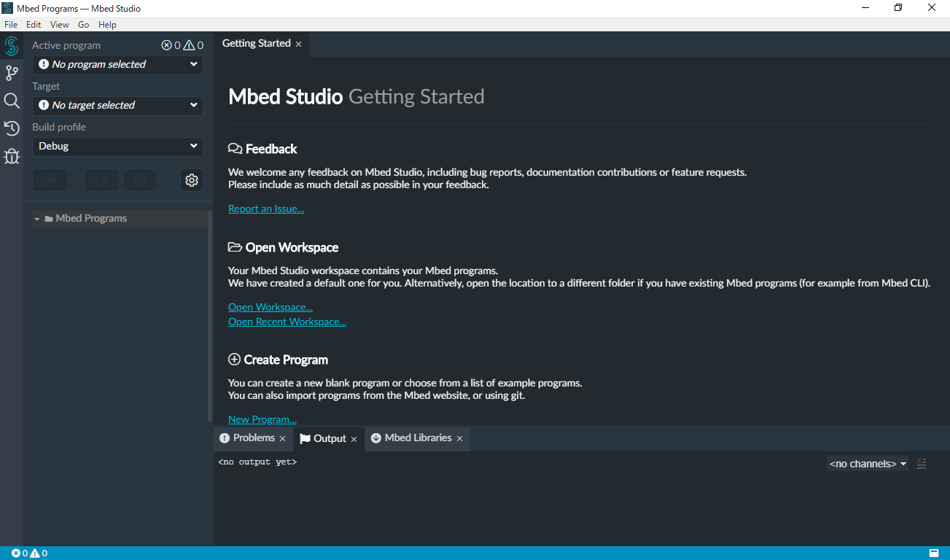Click the Mbed Studio logo in the sidebar
The height and width of the screenshot is (560, 950).
(x=12, y=45)
